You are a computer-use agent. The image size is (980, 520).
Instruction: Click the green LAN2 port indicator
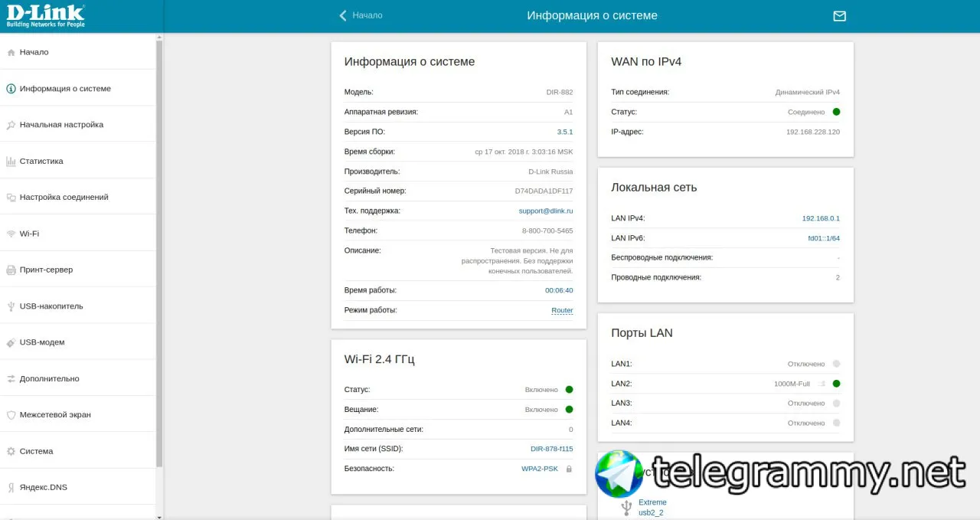pyautogui.click(x=836, y=384)
